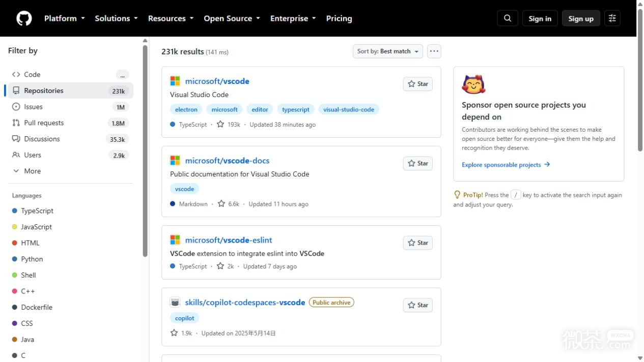The width and height of the screenshot is (644, 362).
Task: Click the vscode topic tag on vscode-docs
Action: [x=185, y=189]
